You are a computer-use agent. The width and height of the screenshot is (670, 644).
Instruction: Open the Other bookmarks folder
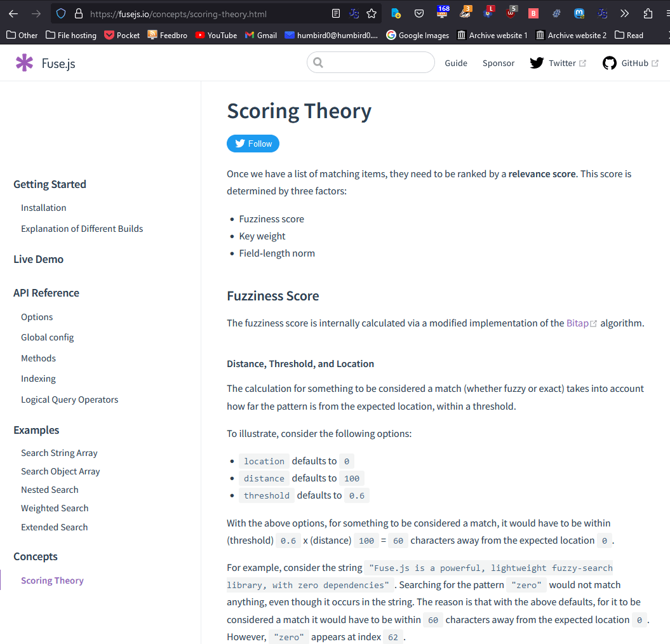click(x=22, y=36)
